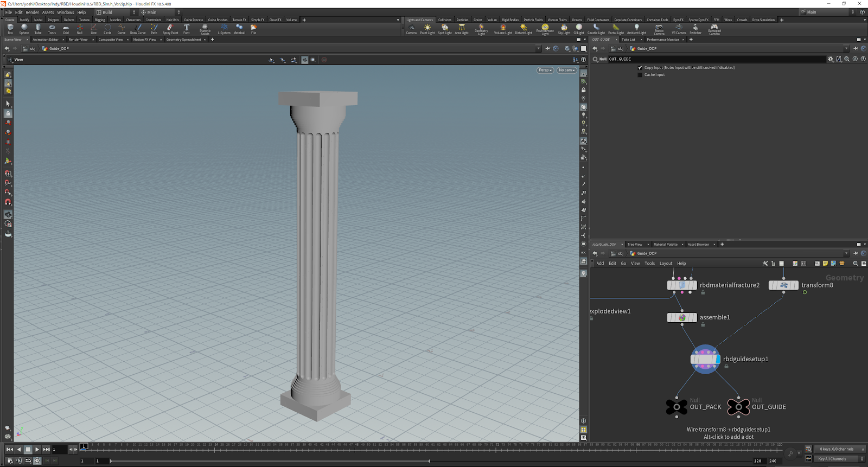This screenshot has height=467, width=868.
Task: Add a Camera from the shelf
Action: click(411, 29)
